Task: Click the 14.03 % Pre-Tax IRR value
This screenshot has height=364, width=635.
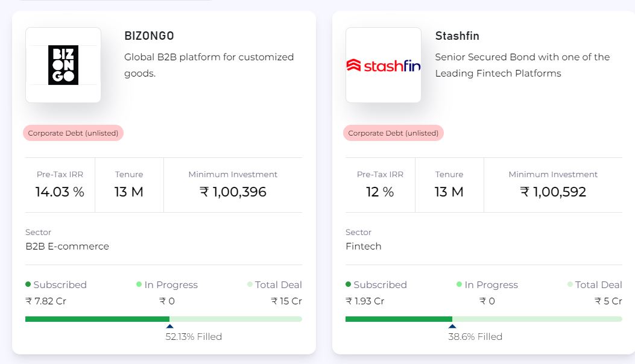Action: click(60, 192)
